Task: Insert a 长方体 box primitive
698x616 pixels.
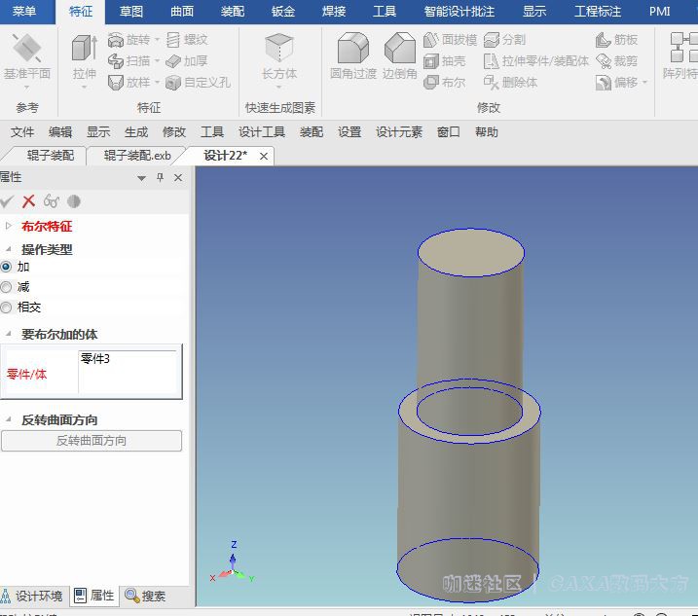Action: pyautogui.click(x=279, y=57)
